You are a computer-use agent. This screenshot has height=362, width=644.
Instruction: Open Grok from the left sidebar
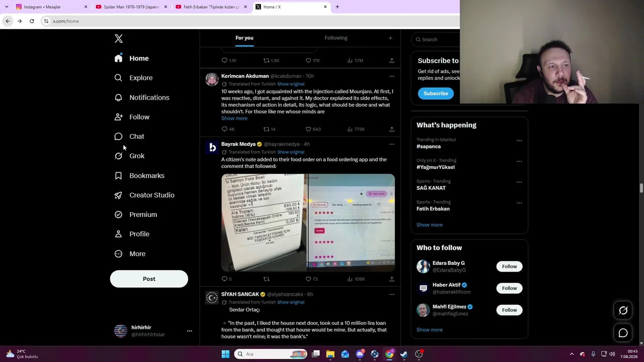[129, 156]
